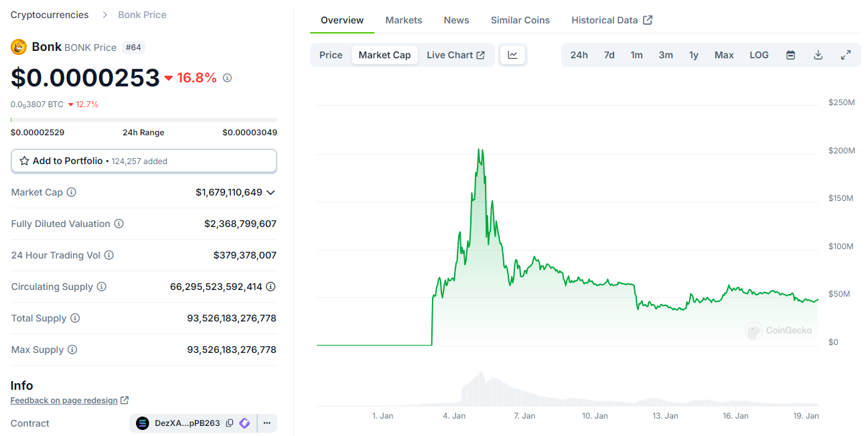
Task: Show Price chart view
Action: pos(331,55)
